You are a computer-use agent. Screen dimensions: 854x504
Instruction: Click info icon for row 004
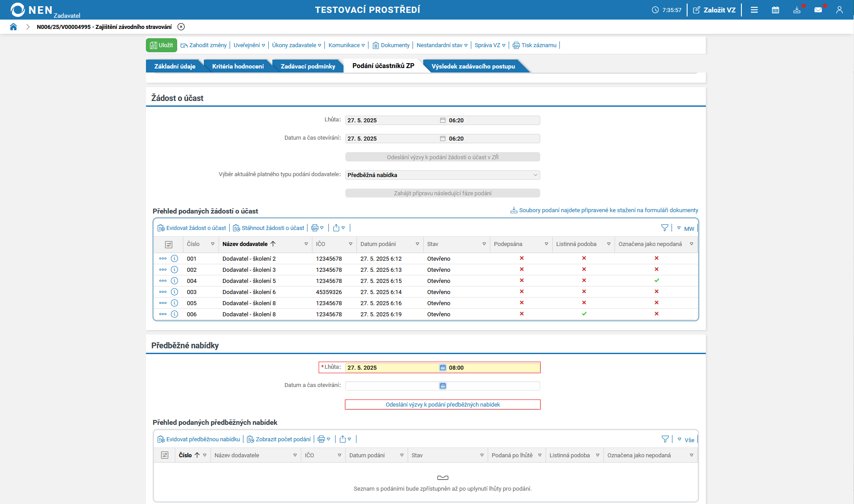pyautogui.click(x=174, y=281)
